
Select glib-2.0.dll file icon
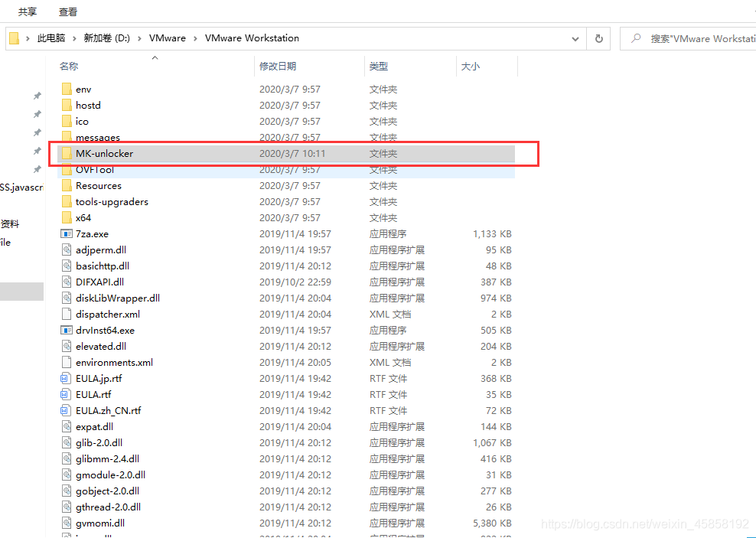click(x=67, y=442)
